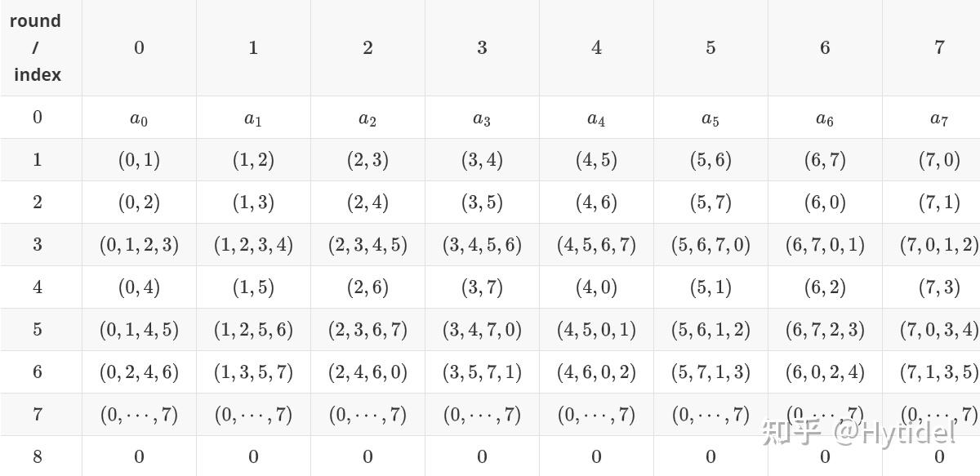The width and height of the screenshot is (980, 476).
Task: Click the Zhihu @Hytidel watermark
Action: point(859,432)
